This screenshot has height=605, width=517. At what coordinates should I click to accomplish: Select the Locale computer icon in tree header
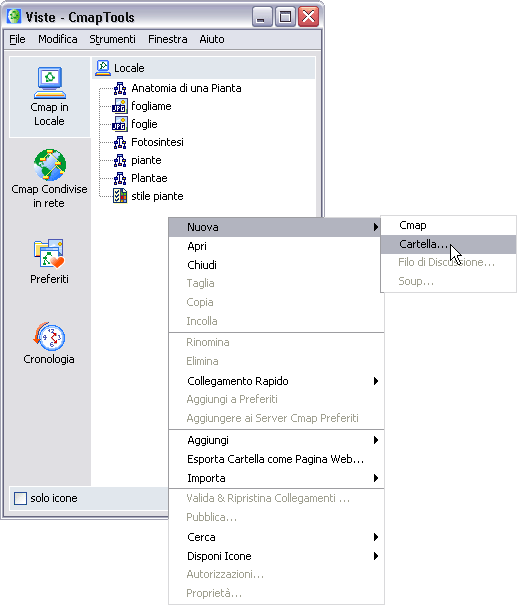point(103,68)
